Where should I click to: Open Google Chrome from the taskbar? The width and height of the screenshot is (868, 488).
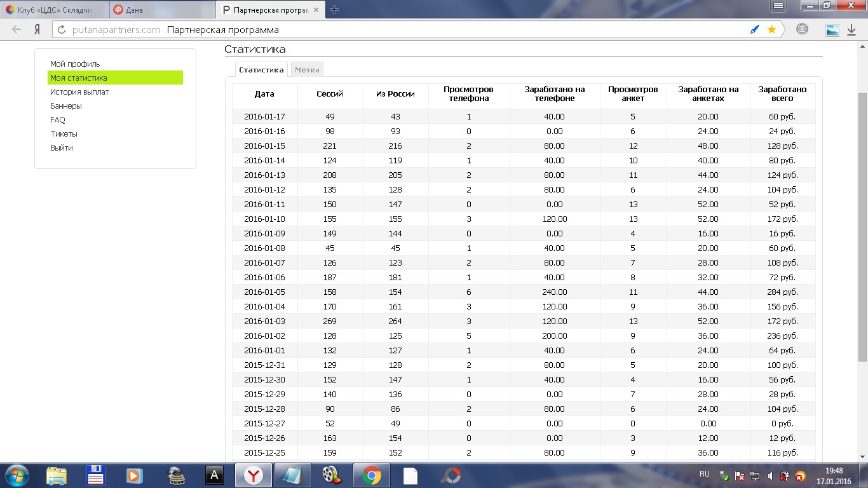[x=372, y=475]
